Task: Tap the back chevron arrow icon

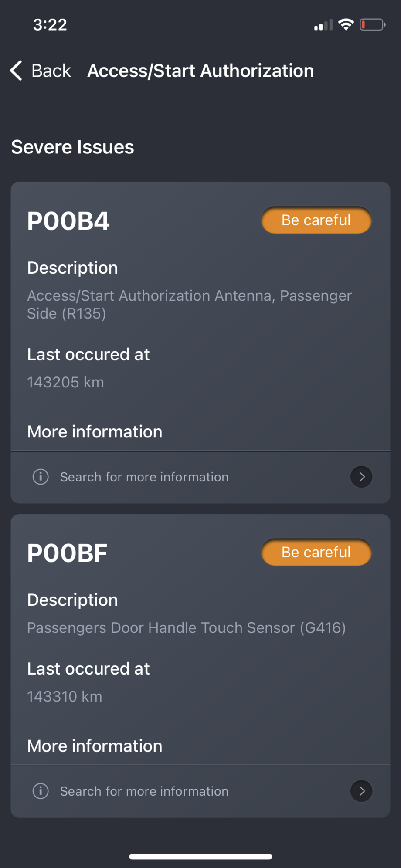Action: pyautogui.click(x=17, y=71)
